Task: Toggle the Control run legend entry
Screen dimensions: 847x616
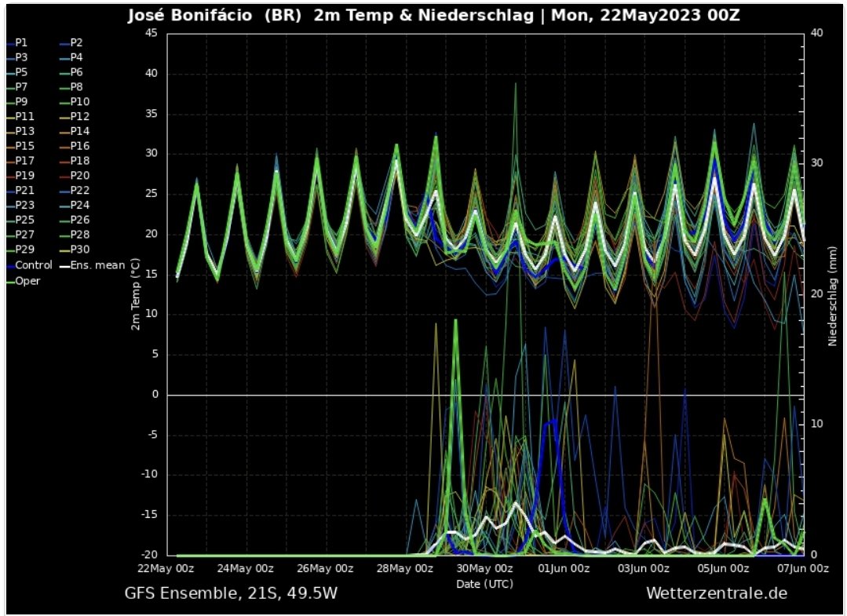Action: coord(33,265)
